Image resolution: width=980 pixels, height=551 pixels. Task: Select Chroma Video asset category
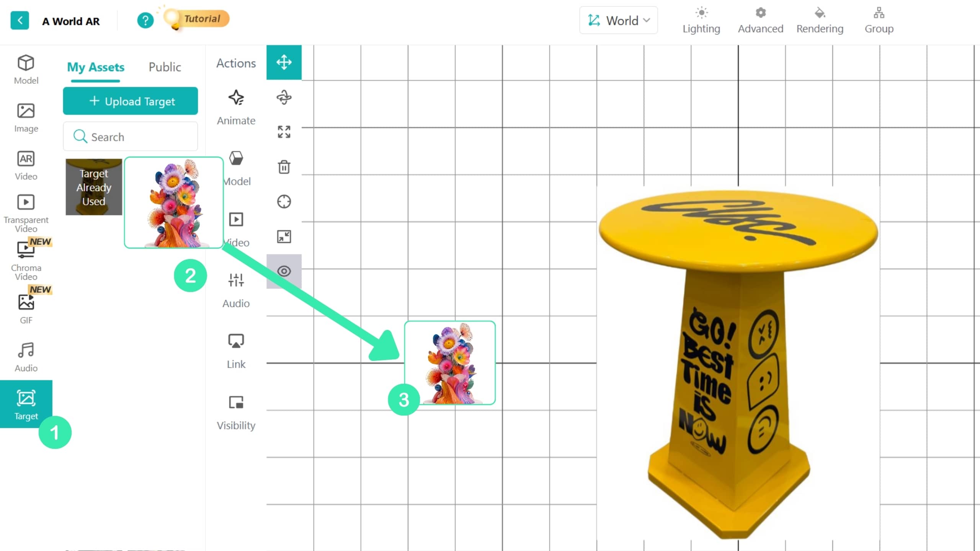pos(26,261)
